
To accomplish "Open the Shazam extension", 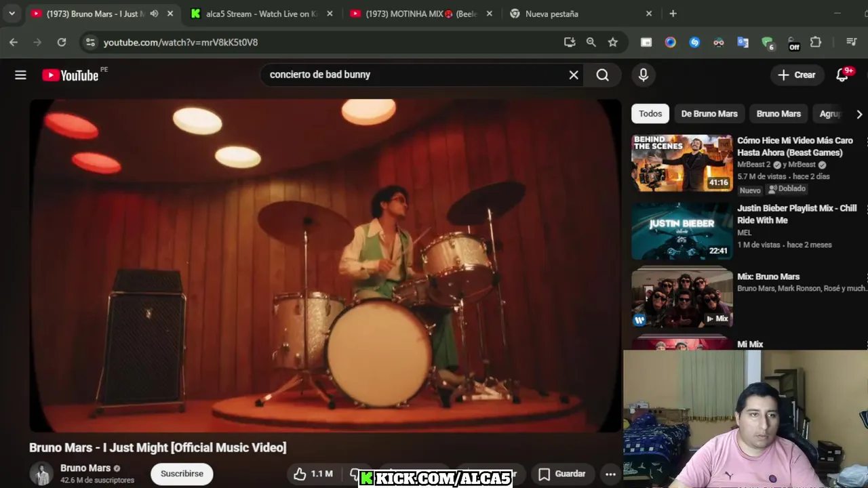I will pos(694,42).
